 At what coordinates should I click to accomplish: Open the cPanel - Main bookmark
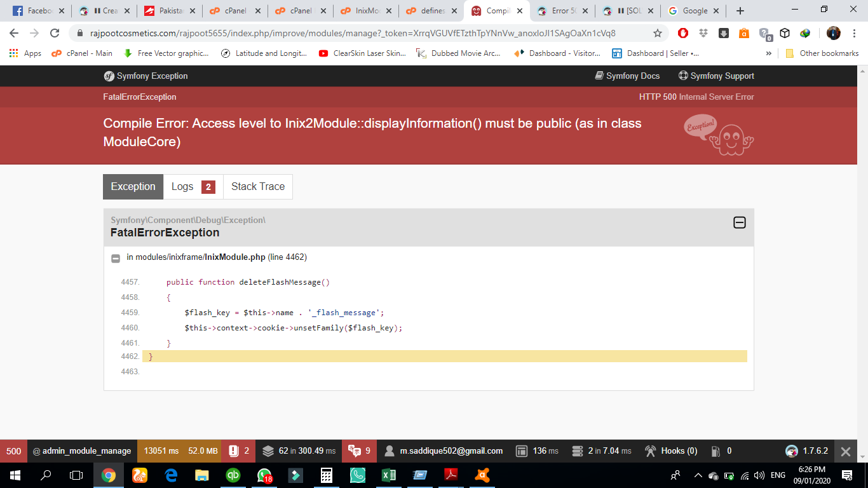pyautogui.click(x=82, y=53)
